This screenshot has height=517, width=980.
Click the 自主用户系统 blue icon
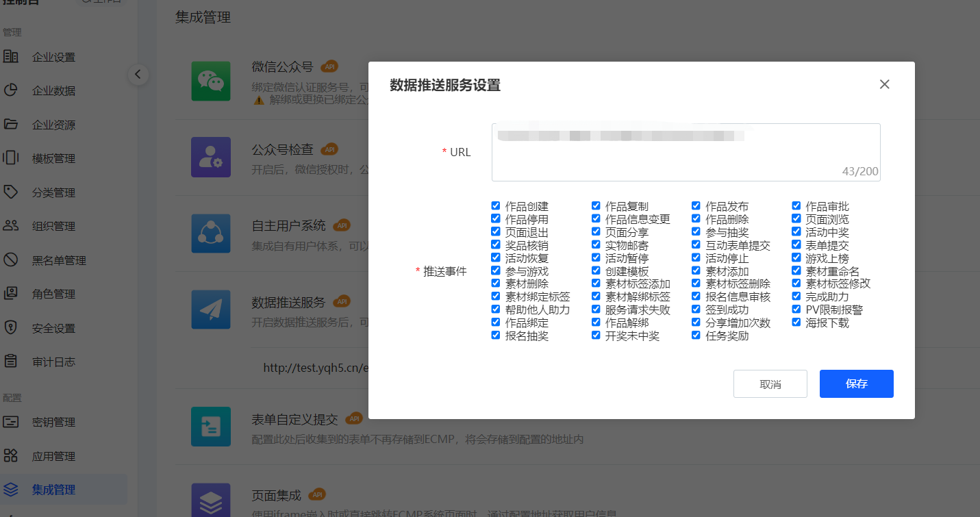pos(211,234)
